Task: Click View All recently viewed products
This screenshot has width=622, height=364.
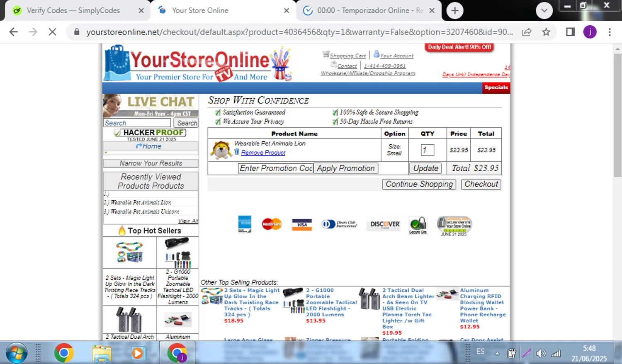Action: tap(188, 221)
